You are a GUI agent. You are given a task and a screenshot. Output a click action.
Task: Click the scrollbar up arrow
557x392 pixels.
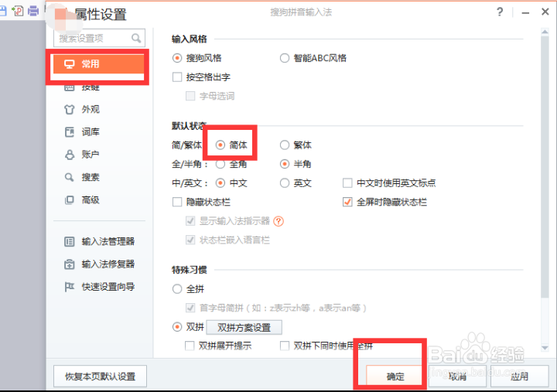coord(545,32)
